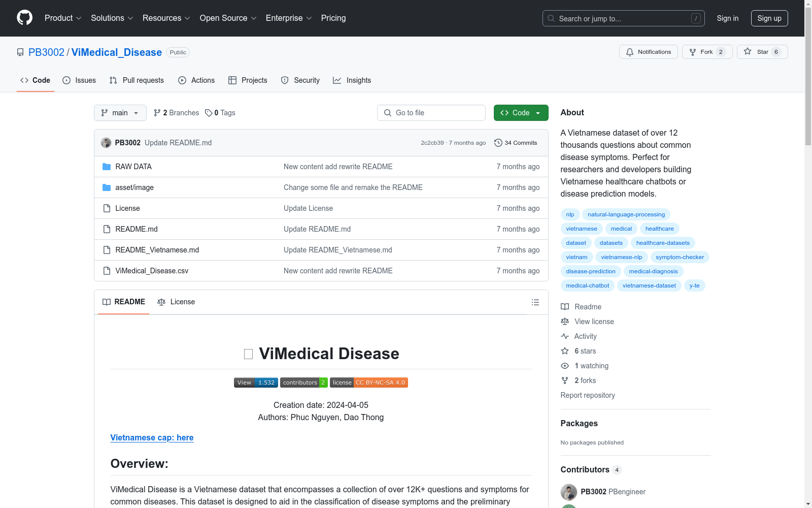Click the README.md file icon

click(107, 229)
